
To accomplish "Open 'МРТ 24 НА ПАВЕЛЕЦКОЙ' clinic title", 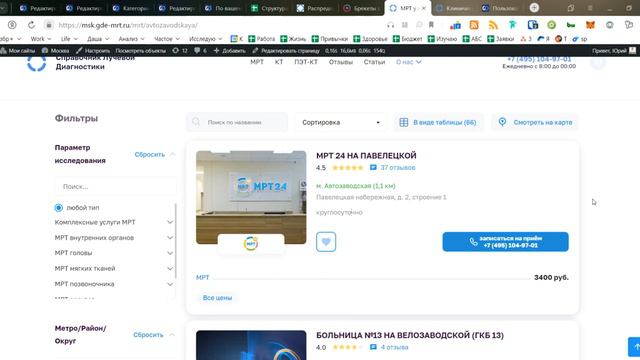I will point(366,156).
